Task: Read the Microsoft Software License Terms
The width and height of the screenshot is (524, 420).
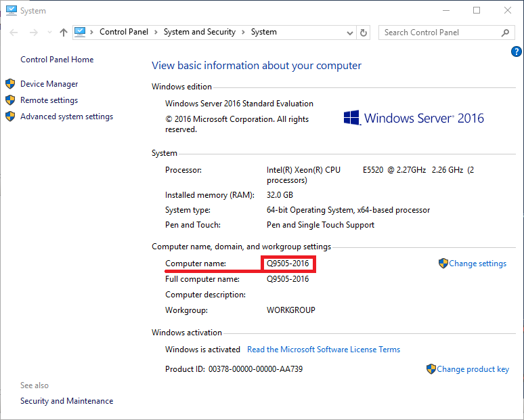Action: (324, 350)
